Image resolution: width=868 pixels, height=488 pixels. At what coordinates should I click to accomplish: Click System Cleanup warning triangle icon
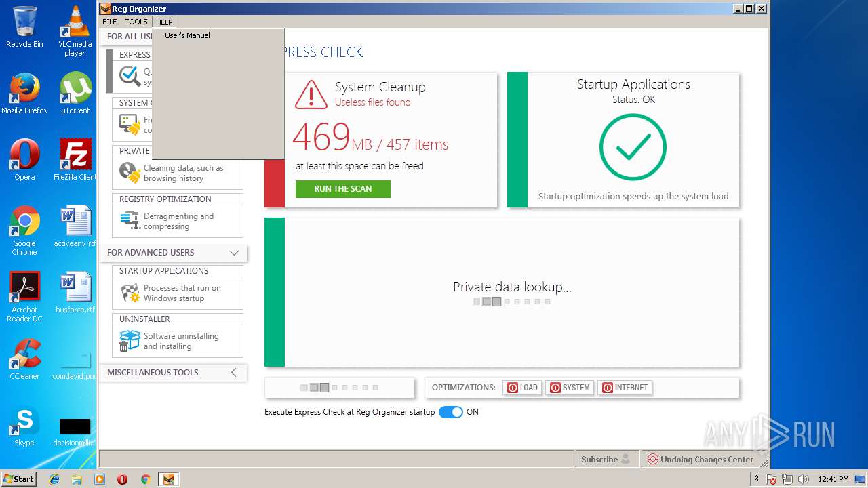311,95
